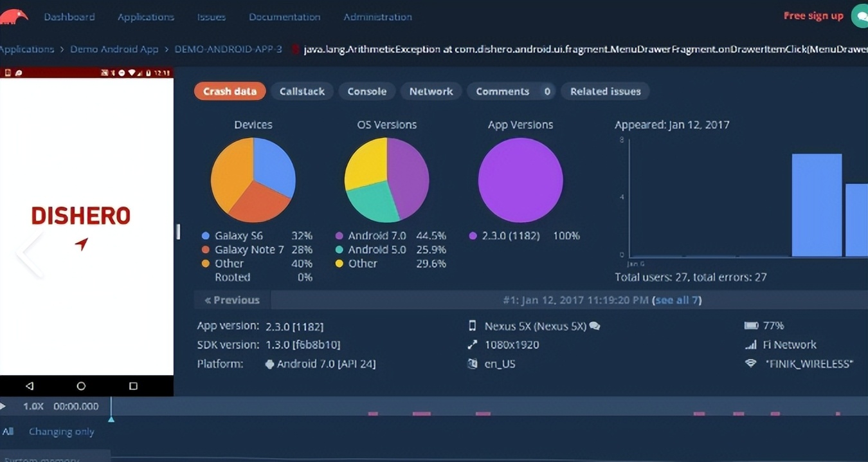Tap the Android back triangle in phone preview
This screenshot has width=868, height=462.
coord(29,386)
